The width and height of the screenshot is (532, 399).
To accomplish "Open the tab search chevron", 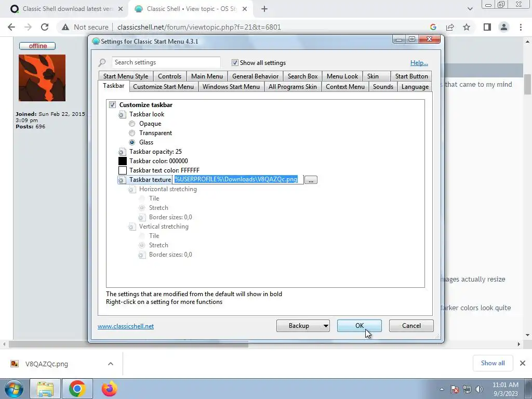I will [470, 9].
